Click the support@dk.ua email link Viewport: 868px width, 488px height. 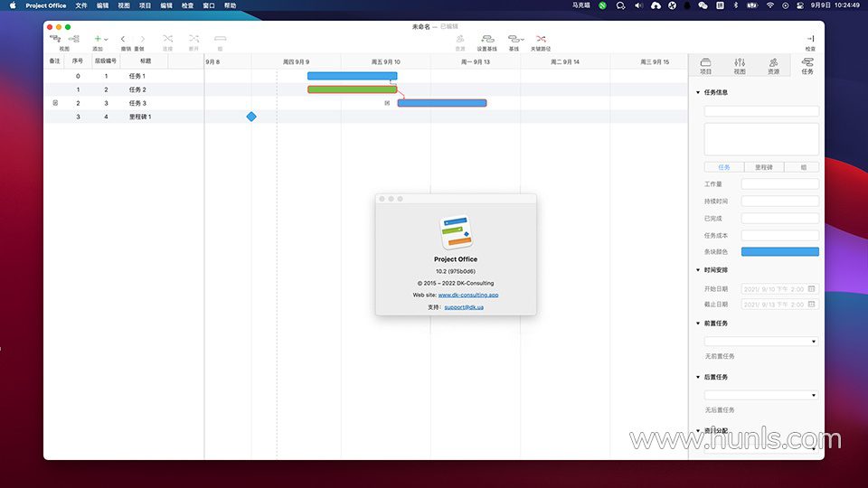(464, 307)
